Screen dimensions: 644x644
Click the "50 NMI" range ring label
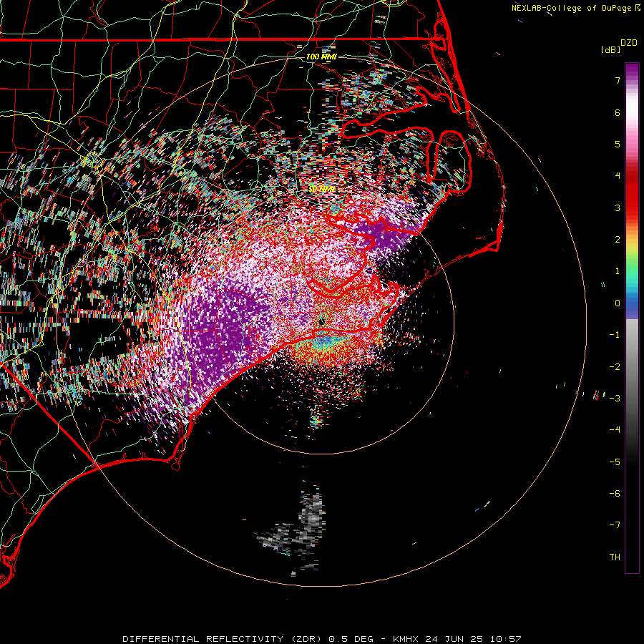(x=321, y=190)
